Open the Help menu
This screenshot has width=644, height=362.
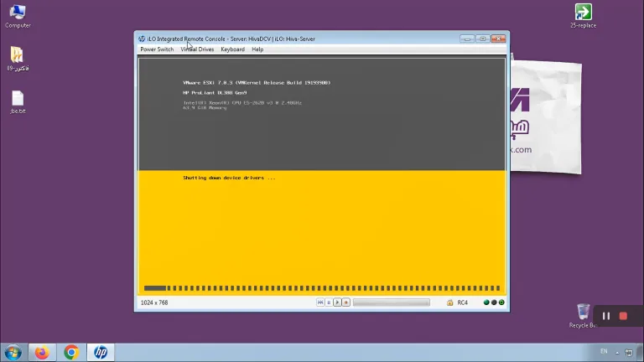(257, 49)
